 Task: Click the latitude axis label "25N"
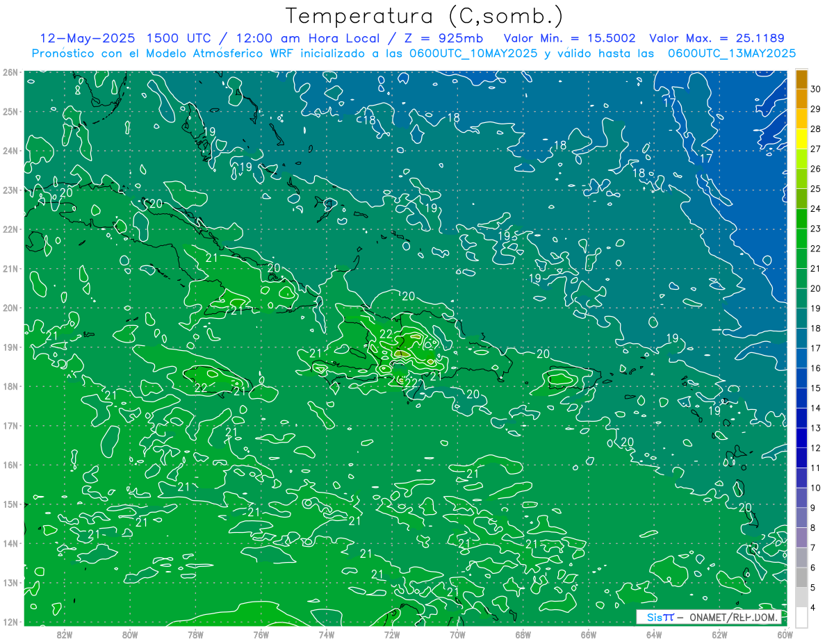(x=10, y=111)
